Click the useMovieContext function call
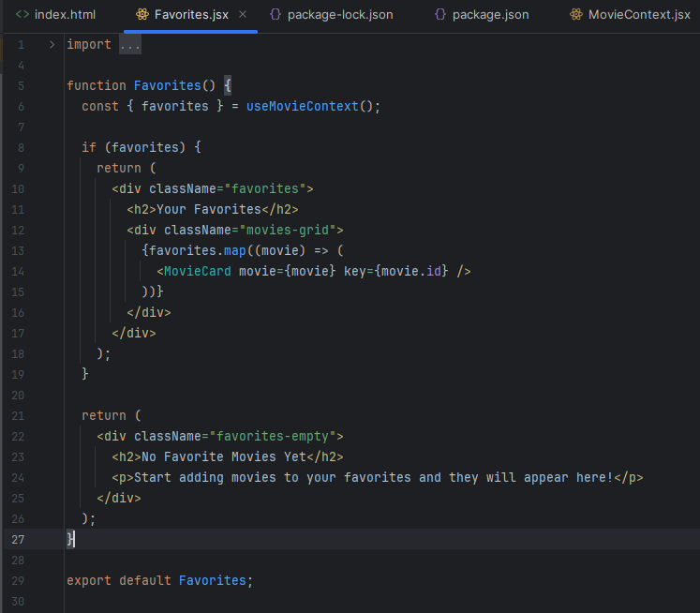This screenshot has height=613, width=700. coord(302,106)
